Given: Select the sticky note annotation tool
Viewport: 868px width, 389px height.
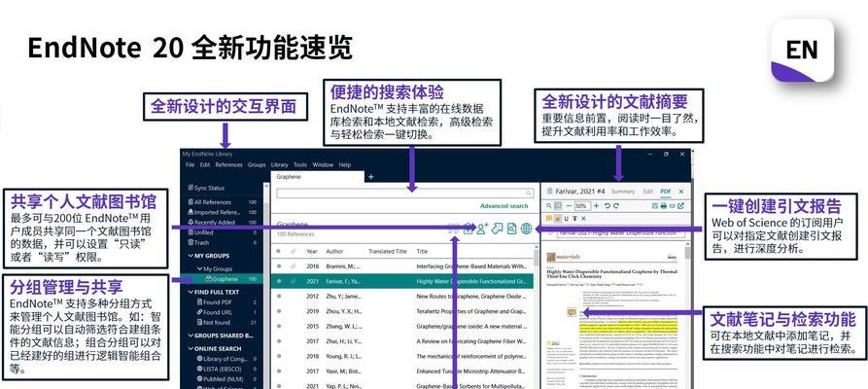Looking at the screenshot, I should pos(549,219).
